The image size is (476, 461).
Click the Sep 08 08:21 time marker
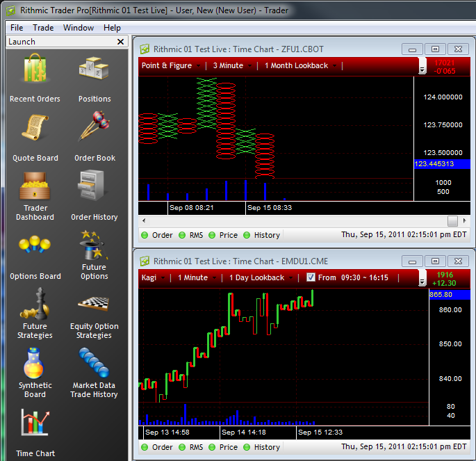click(192, 208)
